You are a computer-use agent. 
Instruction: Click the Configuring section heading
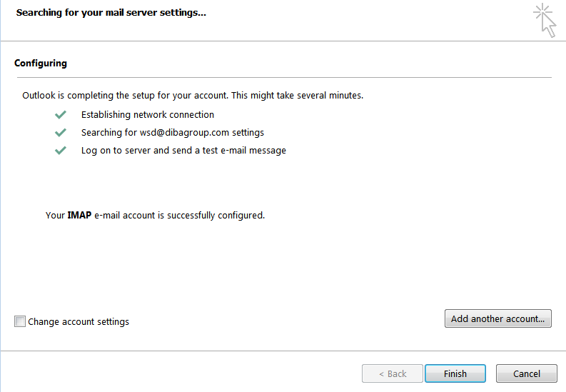tap(41, 63)
